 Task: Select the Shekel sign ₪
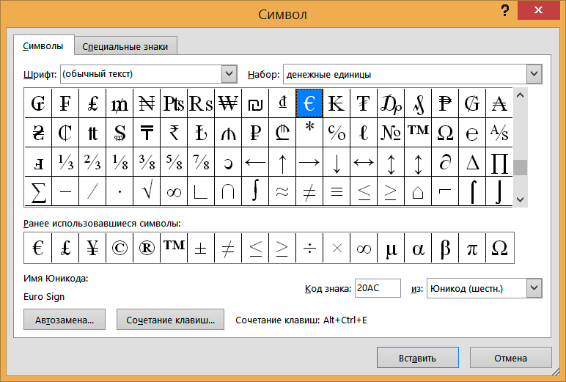click(255, 103)
